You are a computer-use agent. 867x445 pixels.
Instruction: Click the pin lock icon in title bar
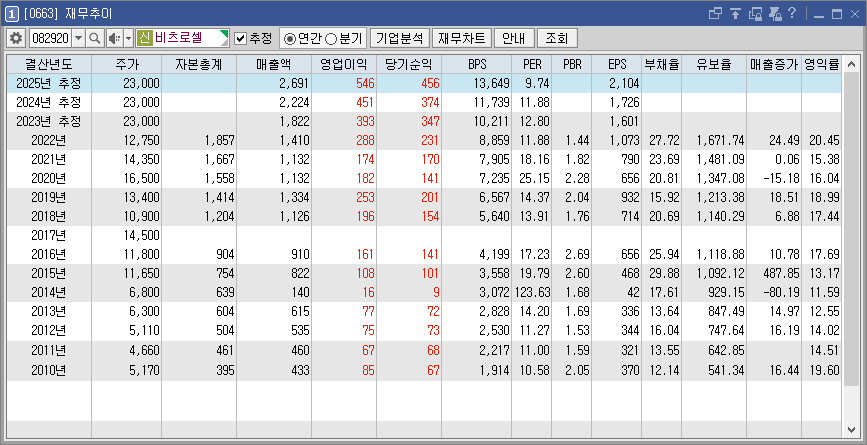click(x=775, y=13)
